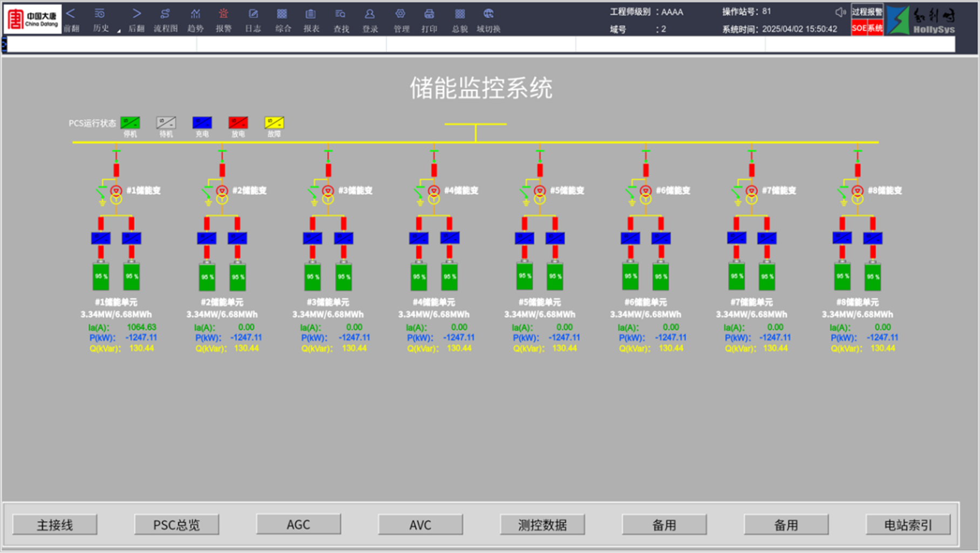
Task: Click the 前翻 previous page arrow
Action: (71, 14)
